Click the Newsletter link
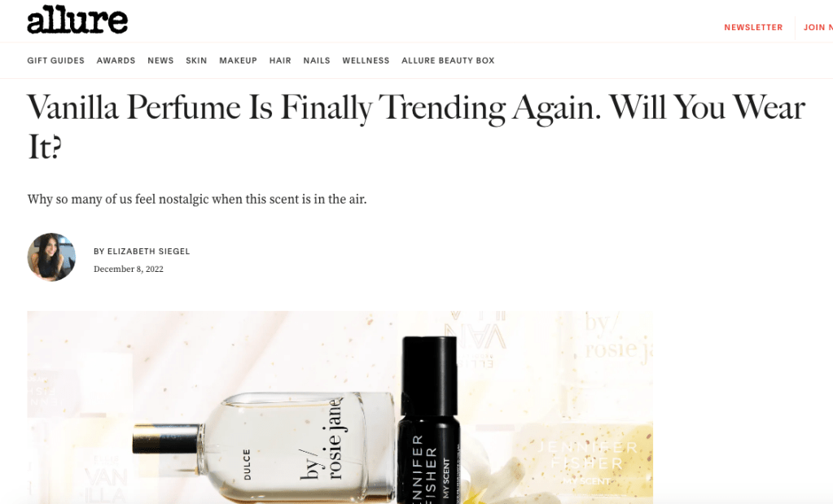833x504 pixels. click(753, 27)
